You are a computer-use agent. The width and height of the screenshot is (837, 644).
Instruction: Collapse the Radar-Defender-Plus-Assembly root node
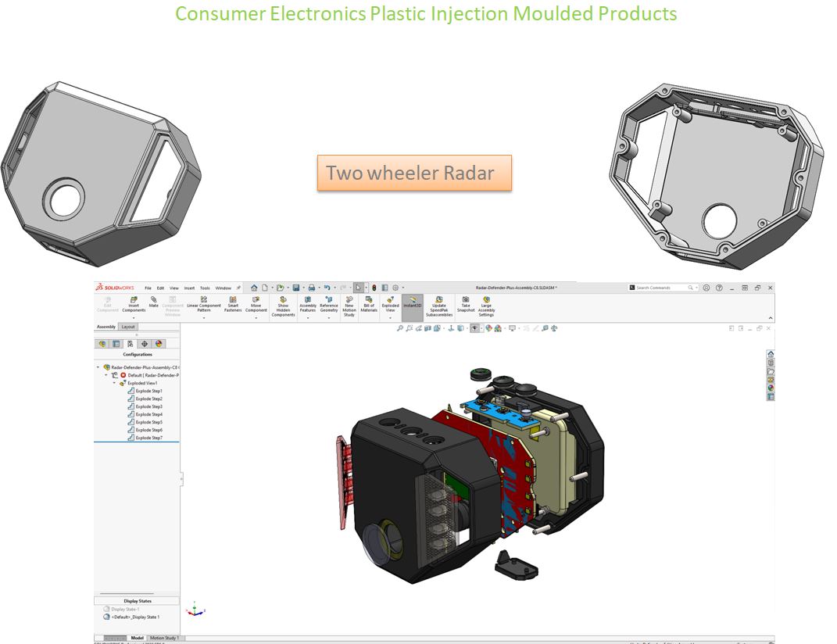click(98, 367)
